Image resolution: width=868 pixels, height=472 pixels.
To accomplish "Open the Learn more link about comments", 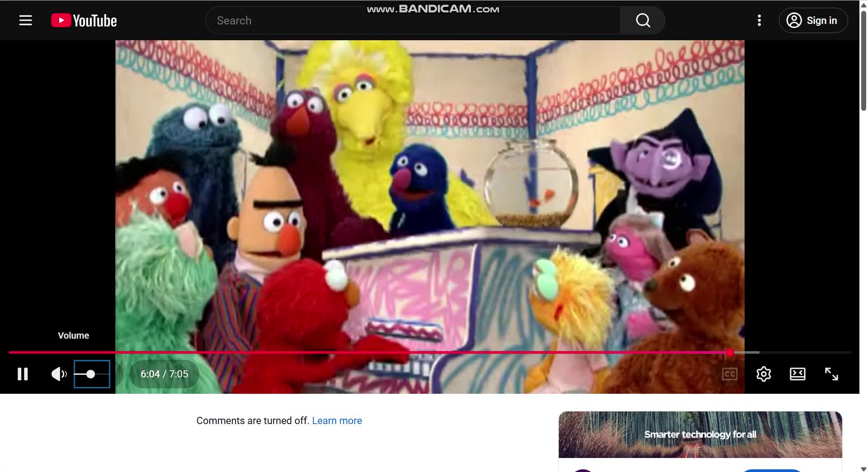I will 337,420.
